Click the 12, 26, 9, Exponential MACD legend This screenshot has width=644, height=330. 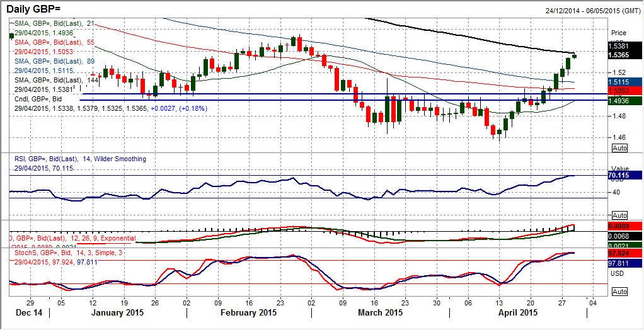coord(73,237)
